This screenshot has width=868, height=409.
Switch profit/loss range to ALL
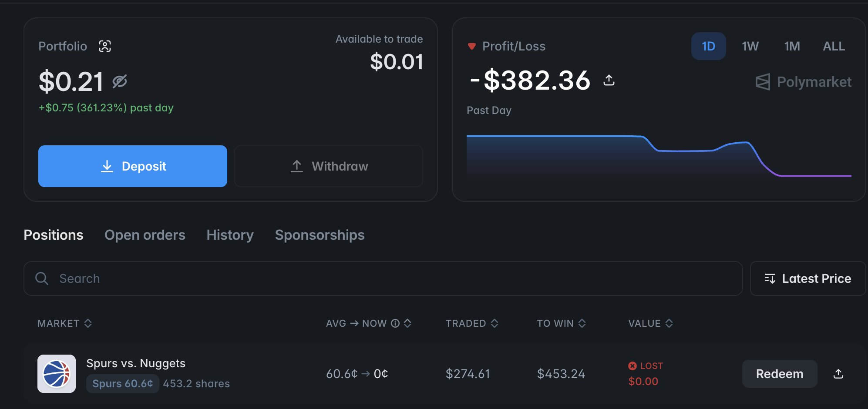click(x=834, y=46)
